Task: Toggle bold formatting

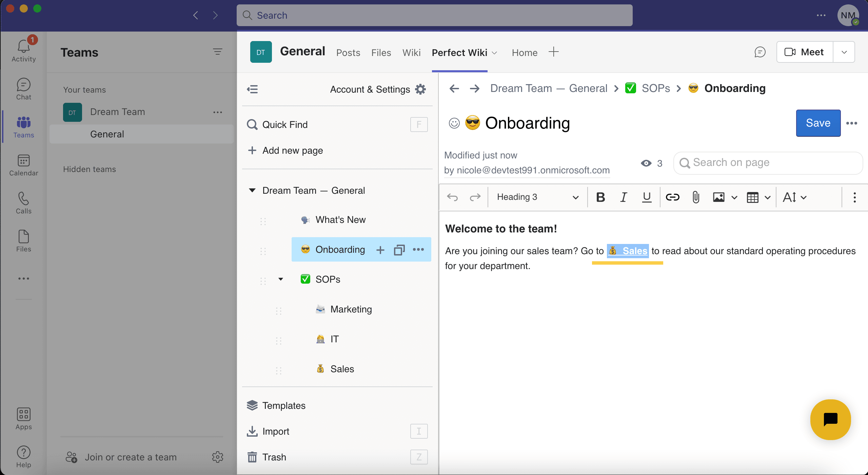Action: (x=600, y=197)
